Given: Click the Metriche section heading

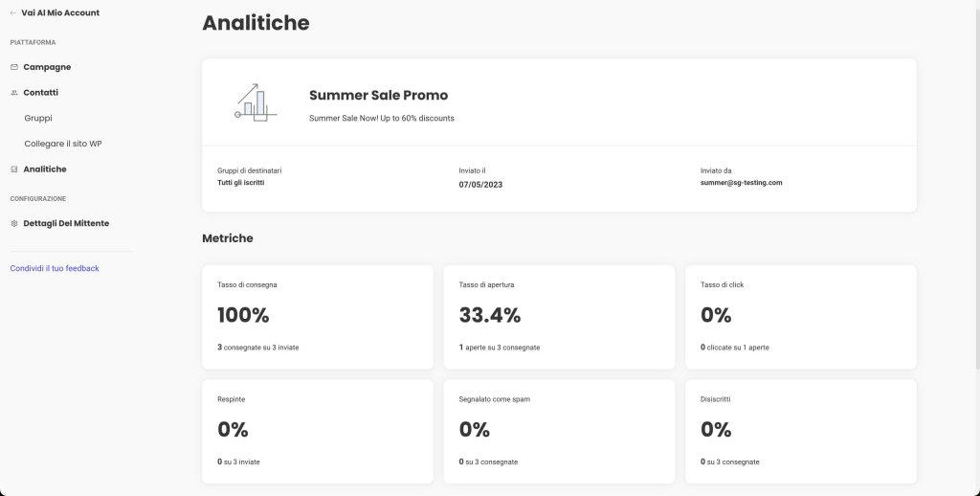Looking at the screenshot, I should (228, 238).
